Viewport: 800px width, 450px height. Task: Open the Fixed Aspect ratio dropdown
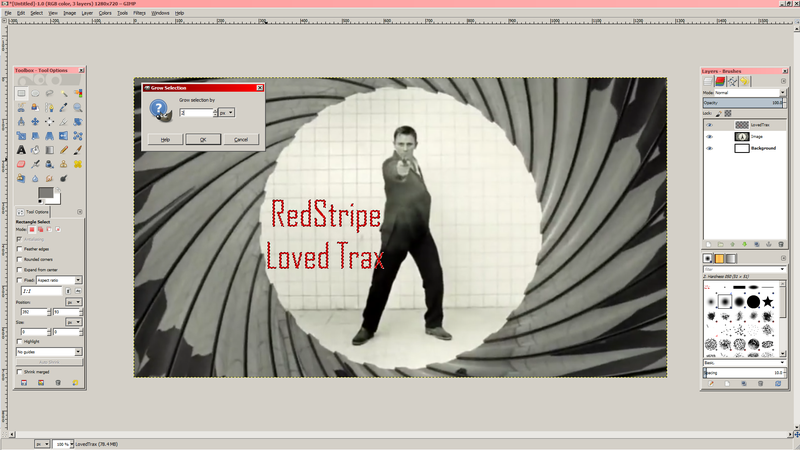59,280
